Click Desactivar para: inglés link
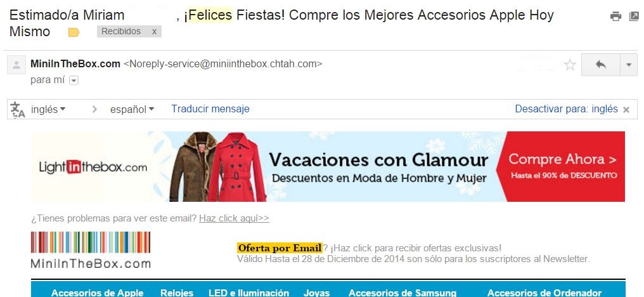This screenshot has width=644, height=297. pos(567,109)
